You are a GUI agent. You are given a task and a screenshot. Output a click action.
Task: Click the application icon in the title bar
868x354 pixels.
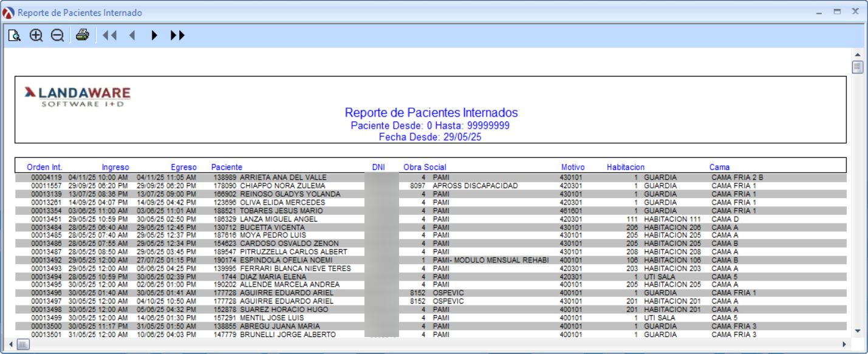pyautogui.click(x=9, y=12)
